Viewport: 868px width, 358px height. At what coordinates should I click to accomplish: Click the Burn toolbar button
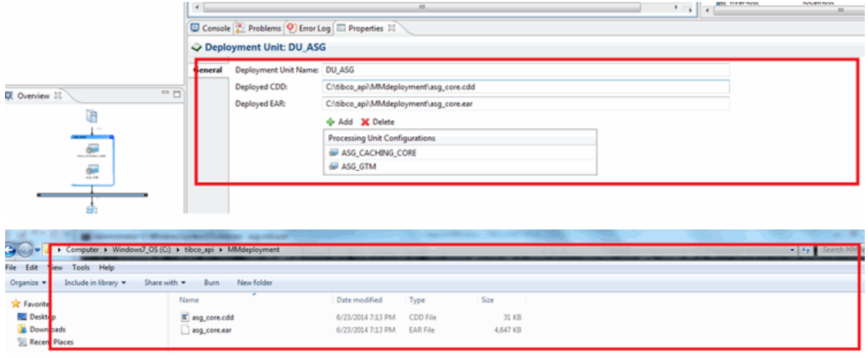pos(212,283)
